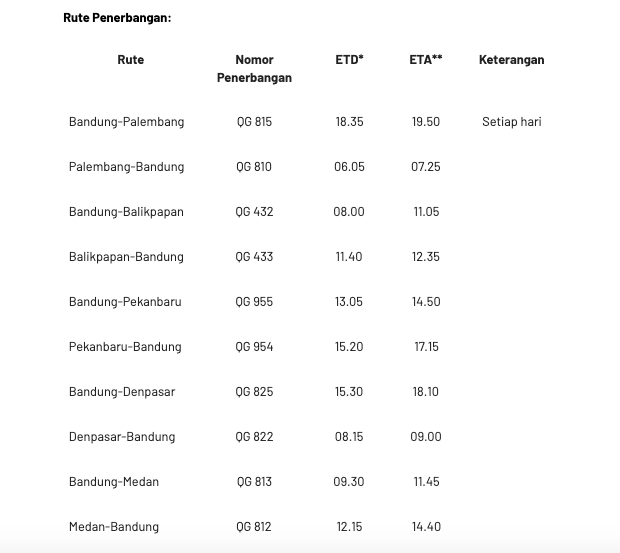Click the "Rute Penerbangan:" heading

coord(117,18)
